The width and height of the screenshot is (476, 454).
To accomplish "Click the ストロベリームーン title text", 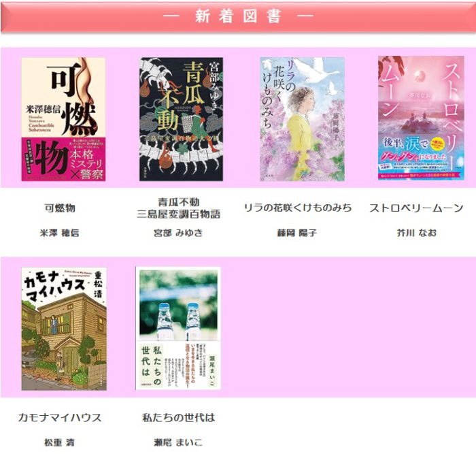I will [416, 208].
